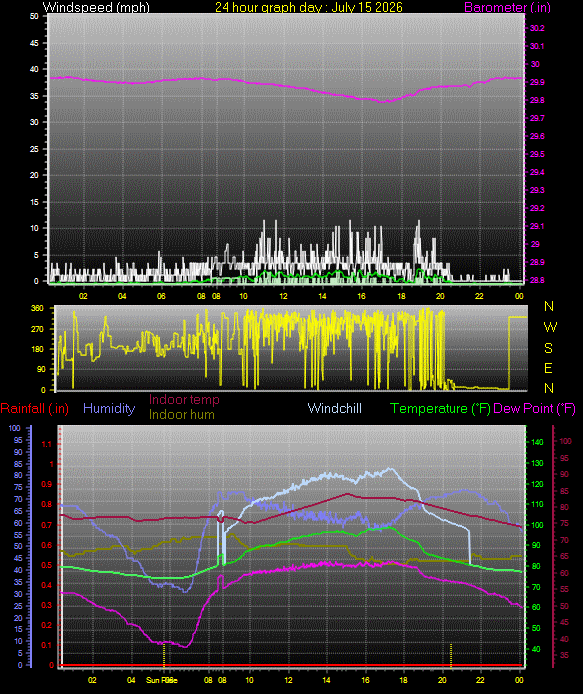Click the sunrise dotted yellow marker line
583x694 pixels.
tap(164, 655)
